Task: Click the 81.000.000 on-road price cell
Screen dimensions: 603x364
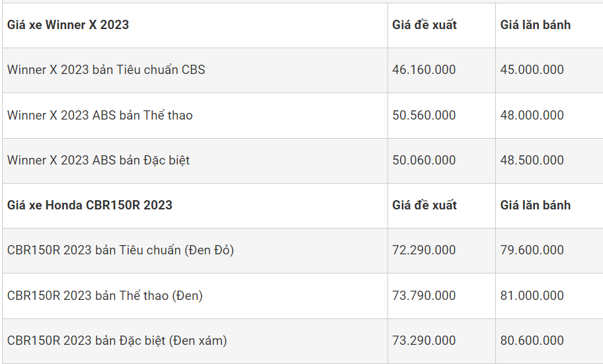Action: pos(532,295)
